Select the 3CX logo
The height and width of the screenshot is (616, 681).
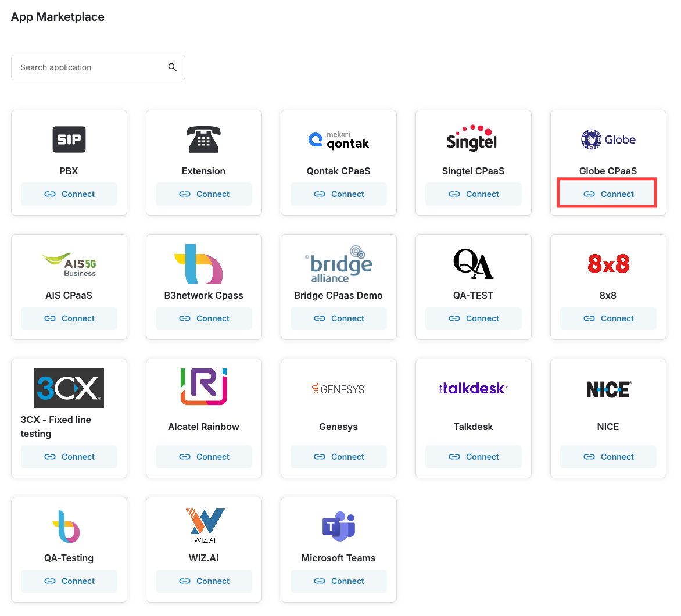click(x=69, y=388)
